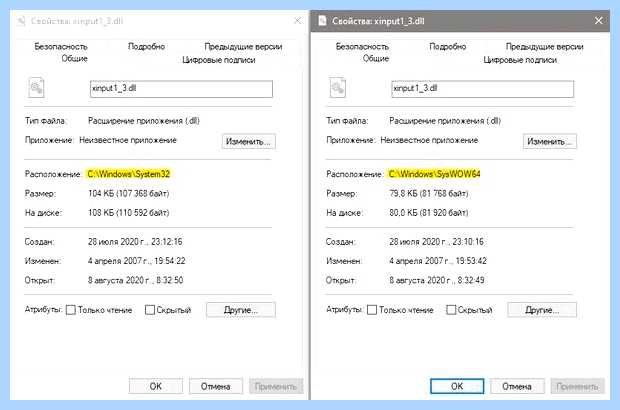Click disk size "108 КБ (110 592 байт)"
The width and height of the screenshot is (620, 410).
point(129,213)
